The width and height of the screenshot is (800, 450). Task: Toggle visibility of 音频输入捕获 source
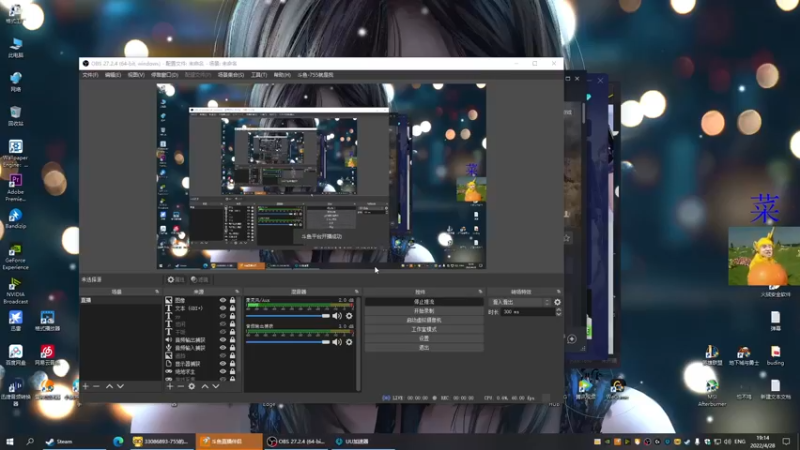[x=222, y=347]
